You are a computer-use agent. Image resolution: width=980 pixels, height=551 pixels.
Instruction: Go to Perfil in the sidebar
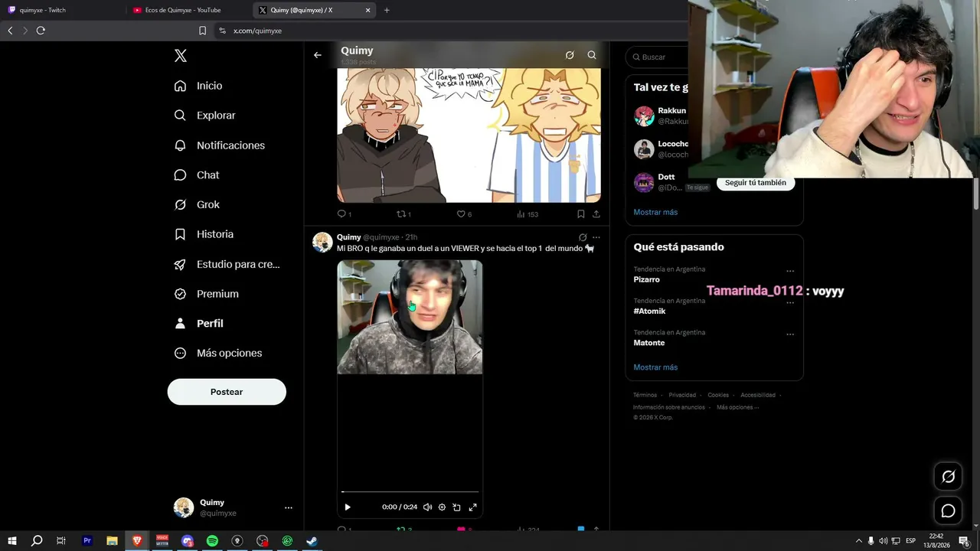point(198,324)
